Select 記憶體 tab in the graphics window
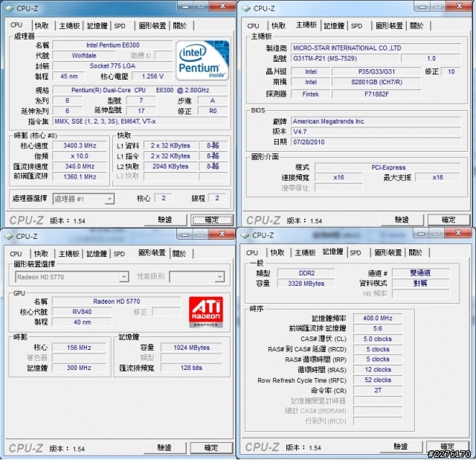Viewport: 476px width, 460px height. click(x=97, y=254)
